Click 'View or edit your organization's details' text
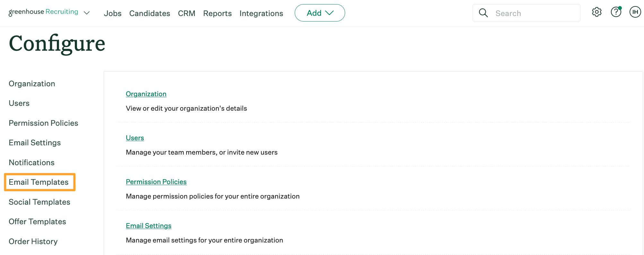644x255 pixels. point(186,108)
